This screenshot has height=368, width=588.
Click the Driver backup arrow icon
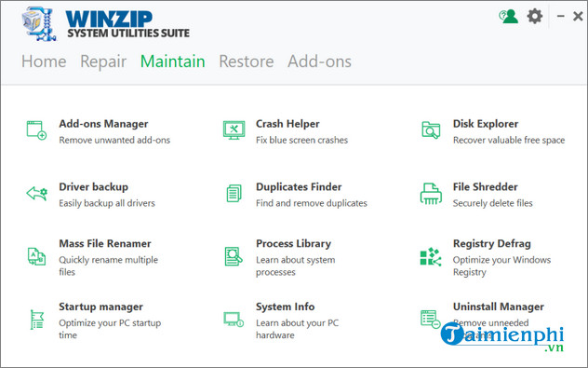coord(37,194)
